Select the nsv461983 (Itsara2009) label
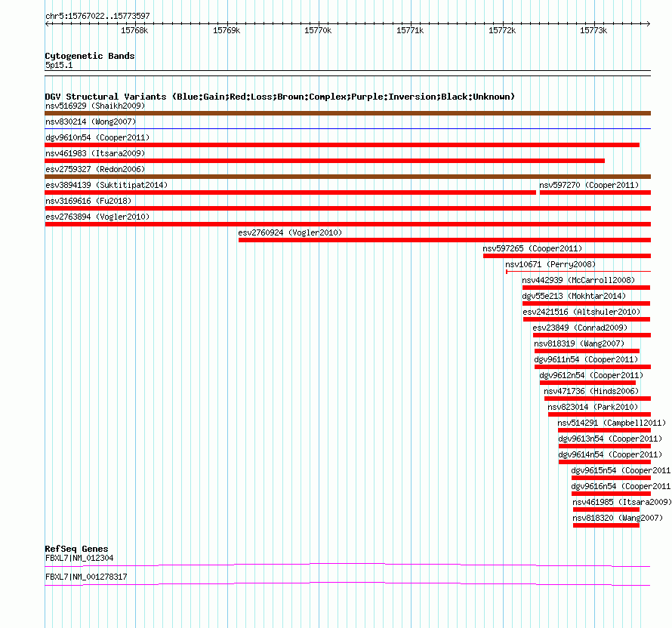Screen dimensions: 672x628 [95, 153]
